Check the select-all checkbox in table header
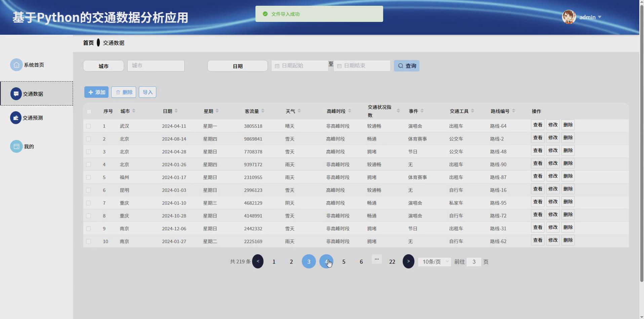Screen dimensions: 644x319 tap(89, 111)
